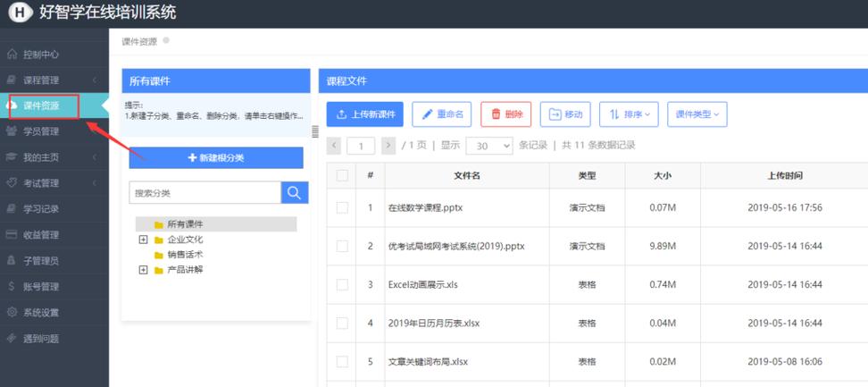Click the folder icon of 销售话术
The width and height of the screenshot is (868, 387).
[159, 256]
